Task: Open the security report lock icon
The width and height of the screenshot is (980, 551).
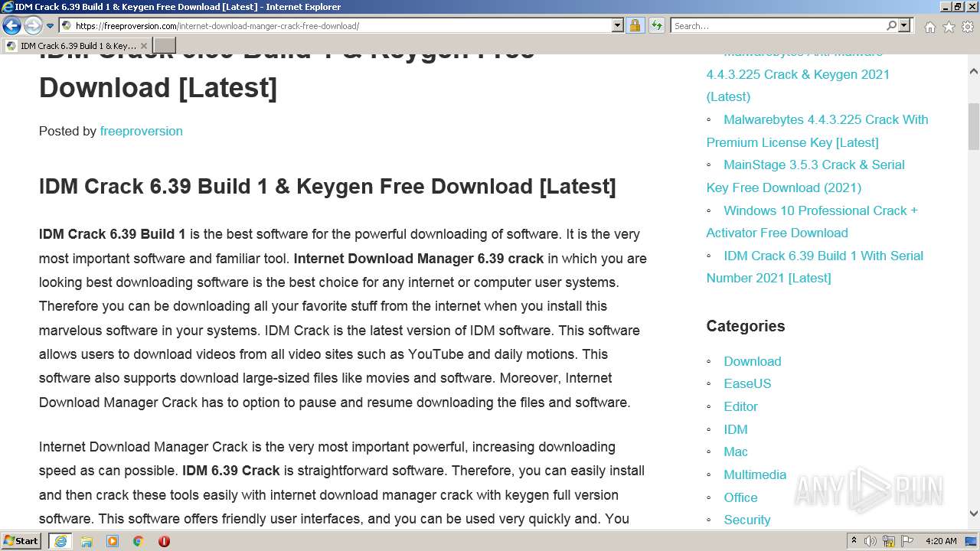Action: 635,26
